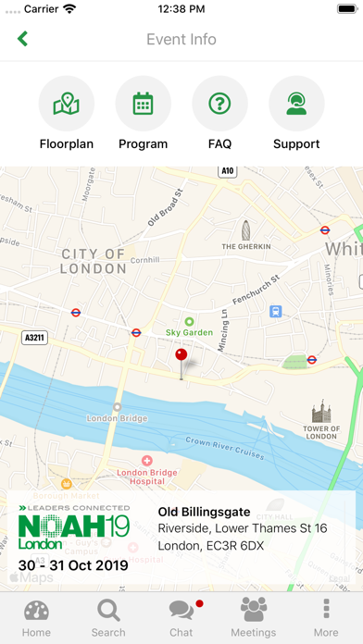Switch to the Search tab
The width and height of the screenshot is (363, 644).
click(108, 618)
